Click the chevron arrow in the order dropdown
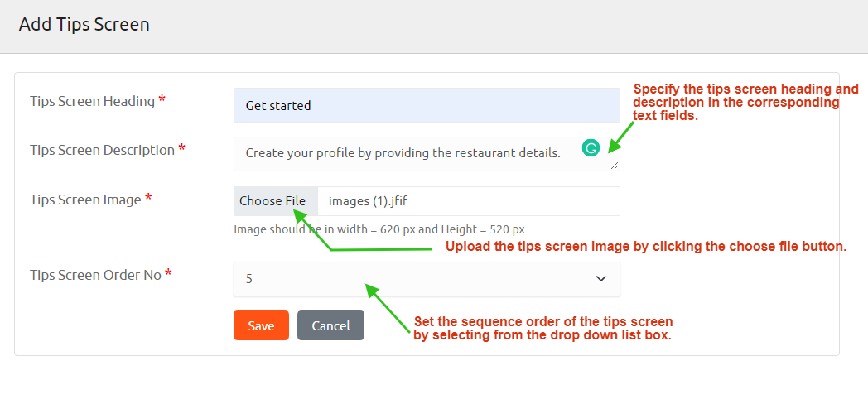 click(601, 279)
